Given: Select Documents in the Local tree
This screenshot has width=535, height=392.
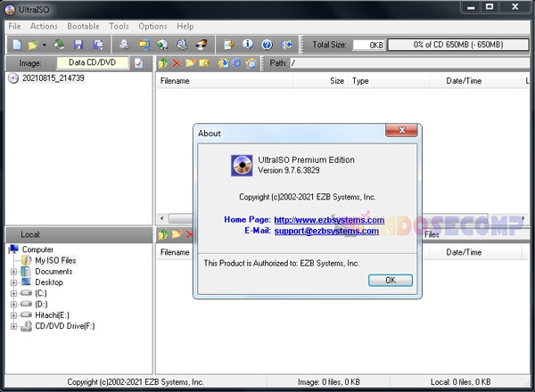Looking at the screenshot, I should click(x=53, y=272).
